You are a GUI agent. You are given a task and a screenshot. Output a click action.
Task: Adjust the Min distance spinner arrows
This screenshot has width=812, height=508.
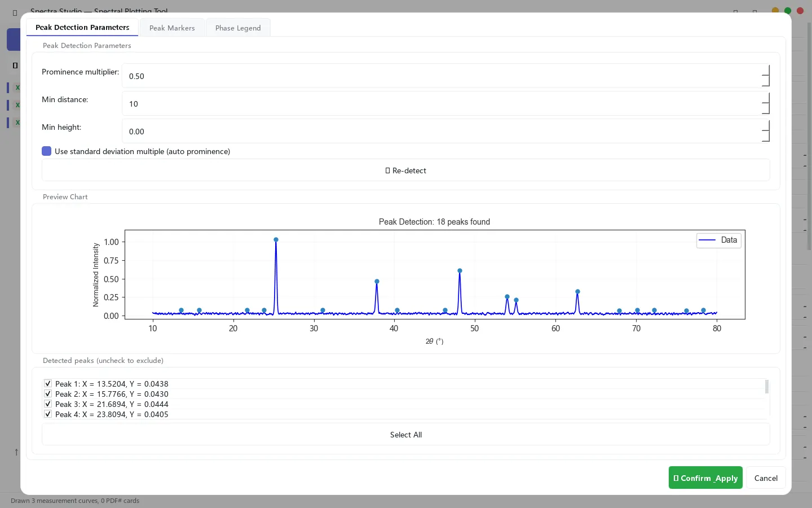point(766,103)
